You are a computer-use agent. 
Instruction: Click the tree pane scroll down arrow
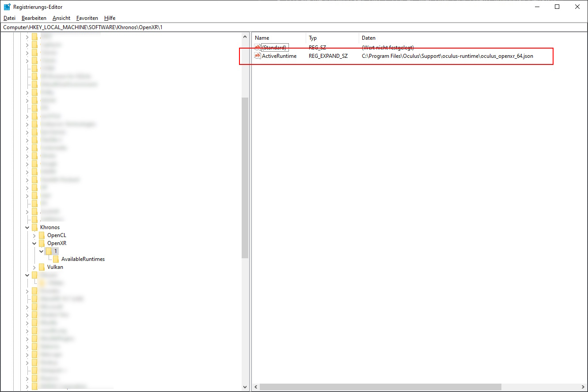245,387
